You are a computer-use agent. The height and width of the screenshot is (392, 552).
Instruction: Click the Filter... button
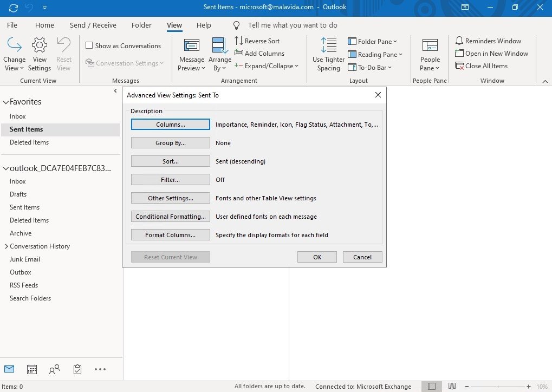[x=171, y=179]
